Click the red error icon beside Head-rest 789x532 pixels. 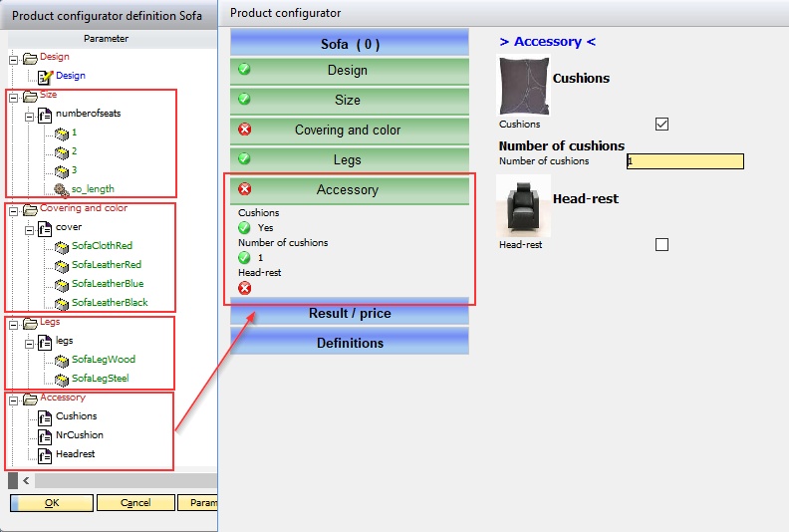click(x=244, y=288)
